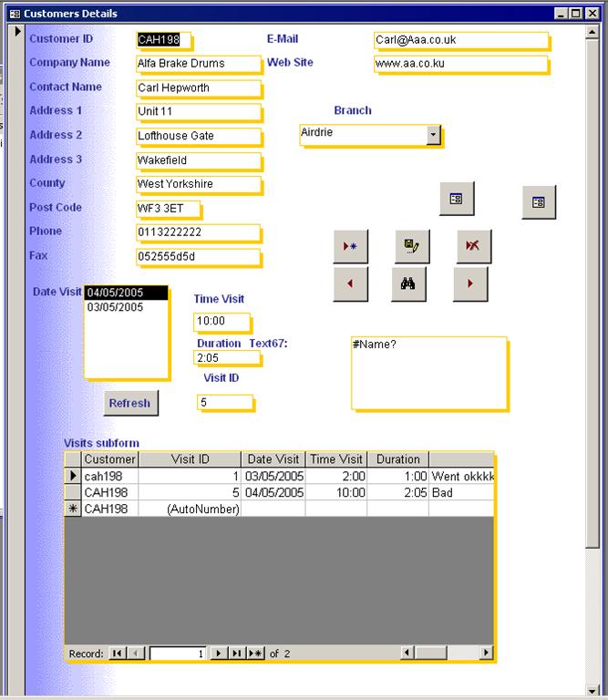The image size is (608, 700).
Task: Click the County field West Yorkshire
Action: pos(198,184)
